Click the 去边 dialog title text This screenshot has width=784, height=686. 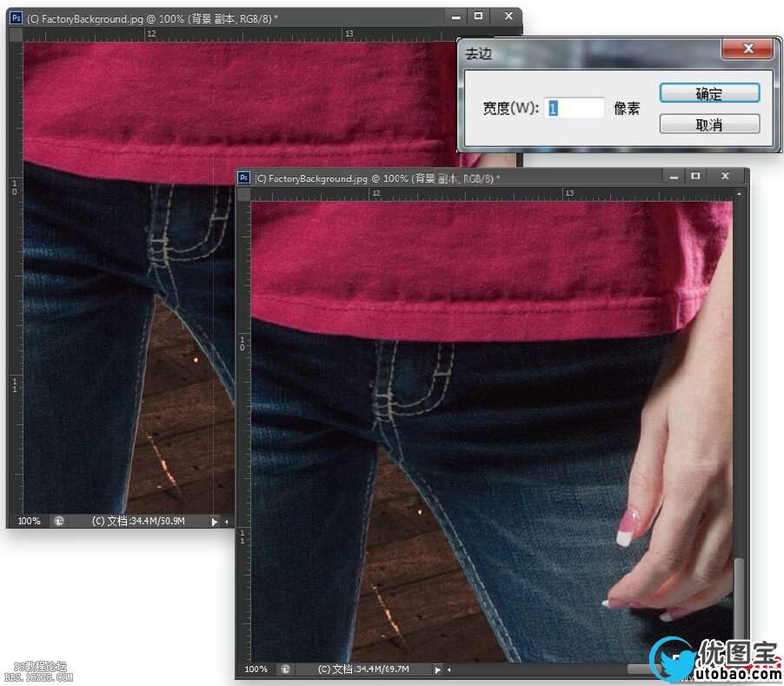coord(479,53)
